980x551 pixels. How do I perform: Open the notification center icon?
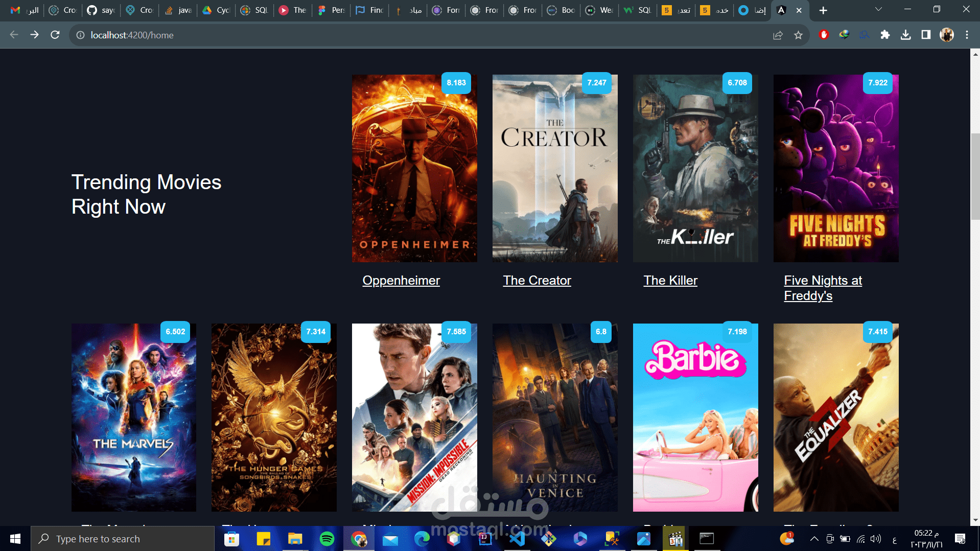[x=960, y=539]
